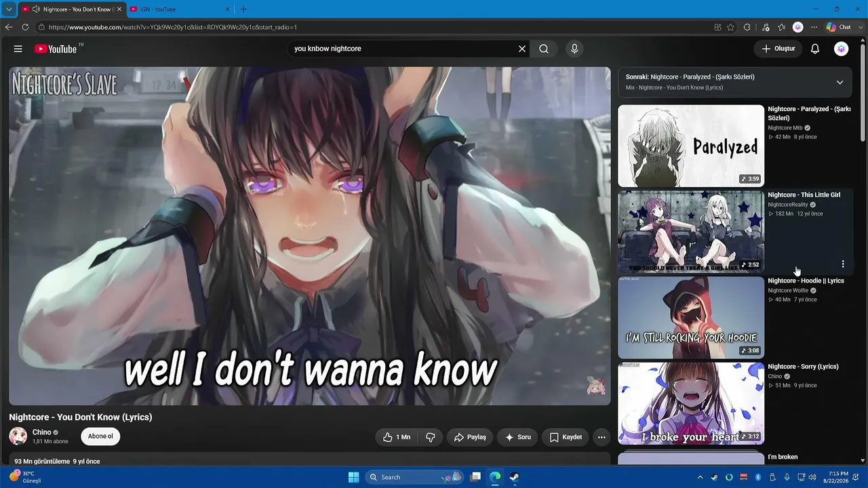Switch to the IGN - YouTube tab
Image resolution: width=868 pixels, height=488 pixels.
[x=179, y=9]
